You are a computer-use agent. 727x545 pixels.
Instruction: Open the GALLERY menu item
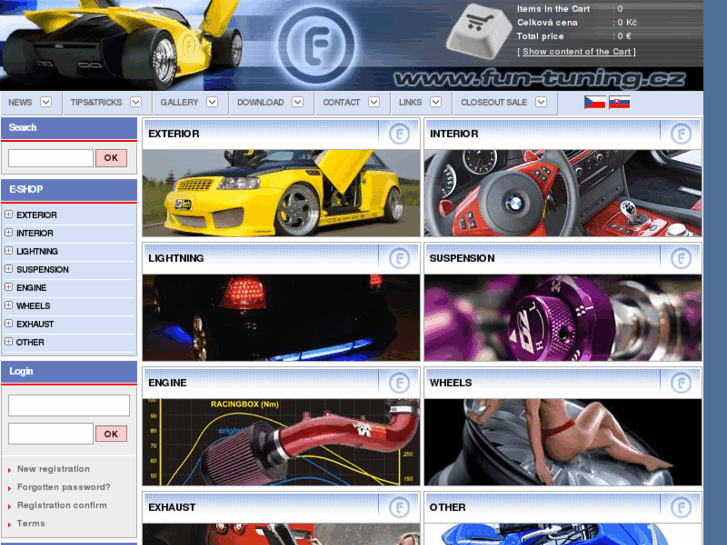tap(179, 103)
